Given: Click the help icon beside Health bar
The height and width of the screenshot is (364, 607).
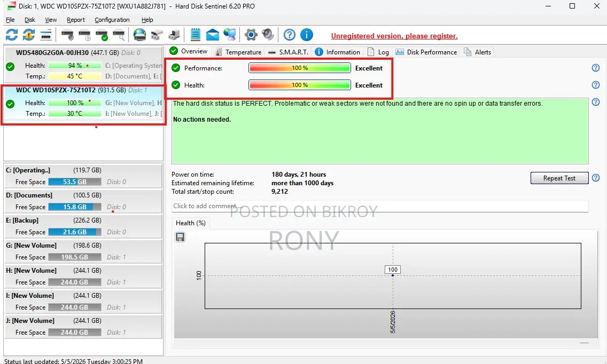Looking at the screenshot, I should tap(596, 85).
